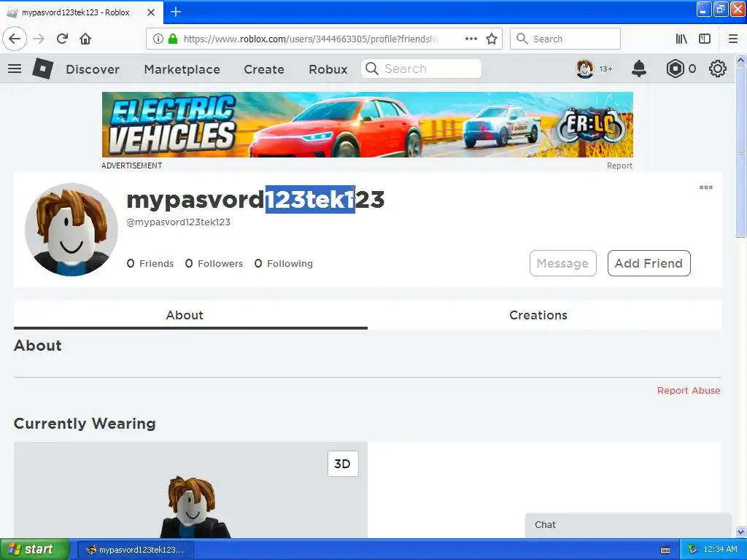View the 0 Friends list
This screenshot has width=747, height=560.
point(150,263)
